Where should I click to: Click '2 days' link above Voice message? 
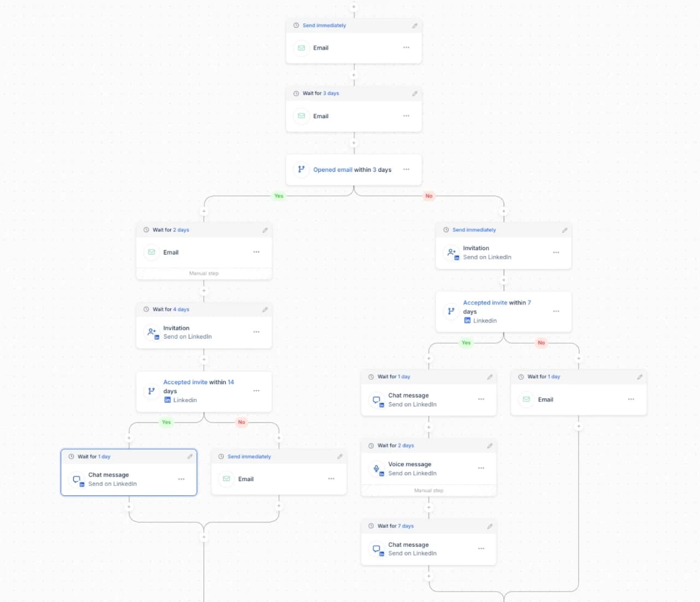pos(406,446)
